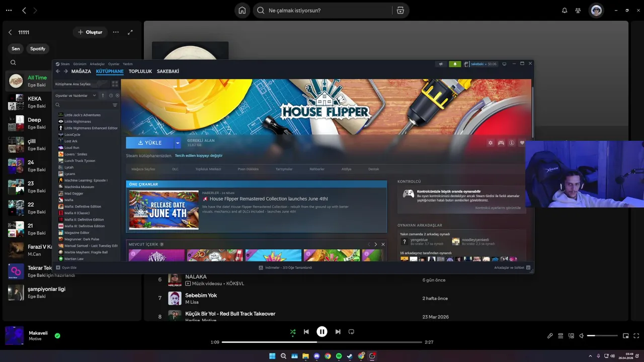Viewport: 644px width, 362px height.
Task: Open Spotify browse icon in search bar
Action: 400,11
